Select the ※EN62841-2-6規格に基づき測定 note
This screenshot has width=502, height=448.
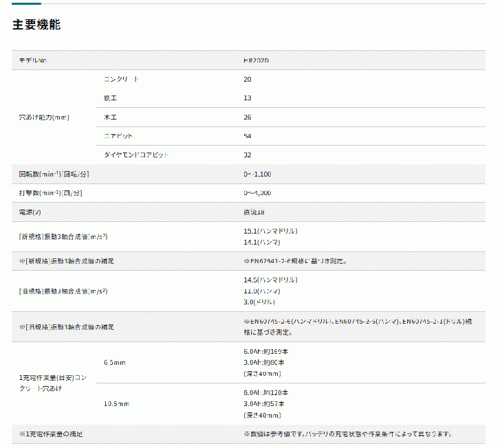point(295,261)
